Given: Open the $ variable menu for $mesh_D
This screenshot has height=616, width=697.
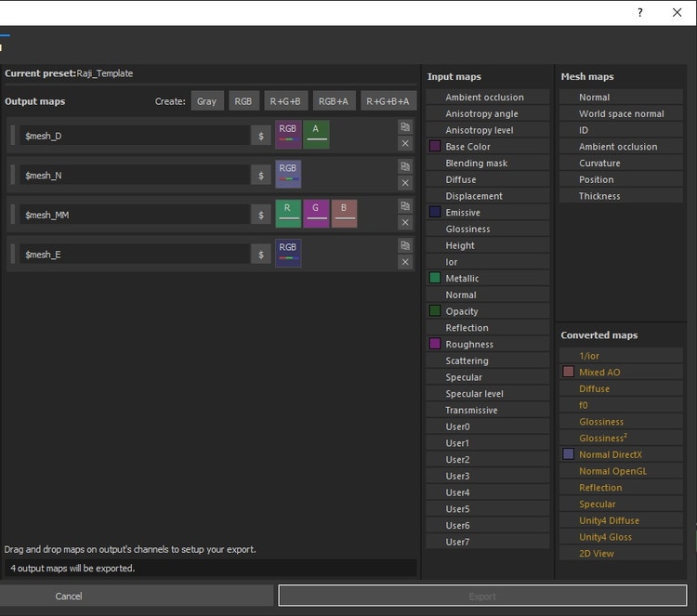Looking at the screenshot, I should click(x=261, y=136).
